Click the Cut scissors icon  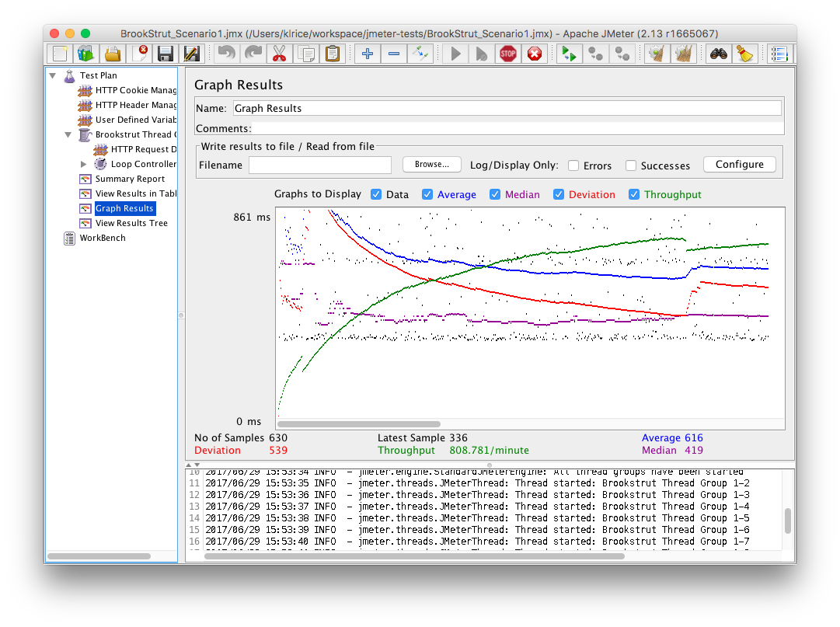pos(279,54)
